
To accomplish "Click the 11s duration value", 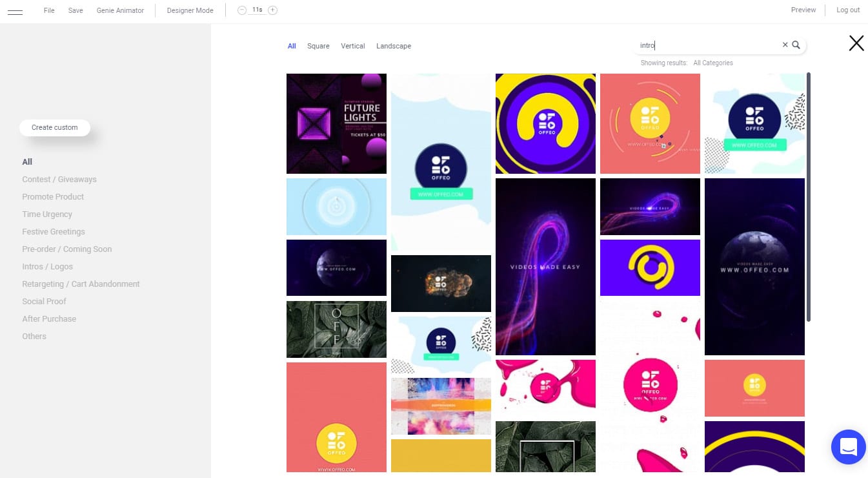I will (x=257, y=10).
